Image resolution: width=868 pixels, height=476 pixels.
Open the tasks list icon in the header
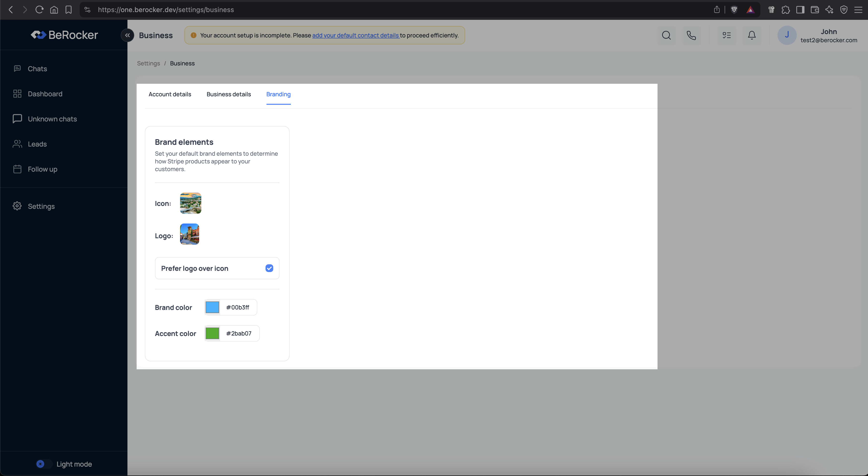coord(727,35)
